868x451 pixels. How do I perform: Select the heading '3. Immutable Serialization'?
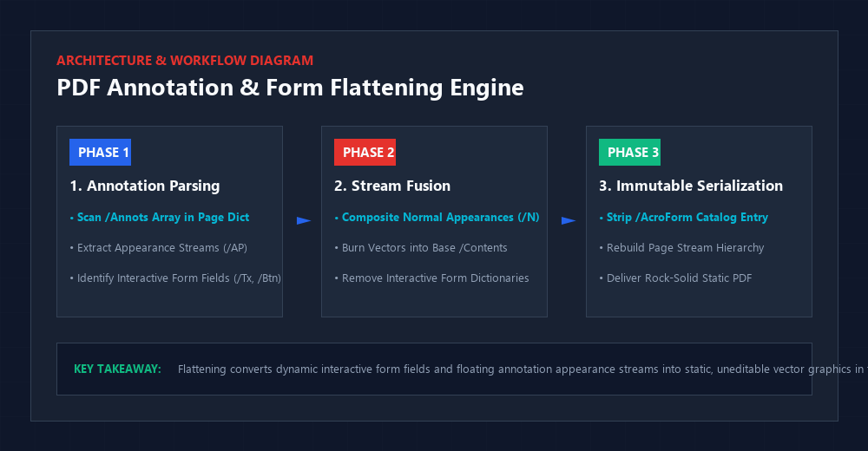(691, 186)
